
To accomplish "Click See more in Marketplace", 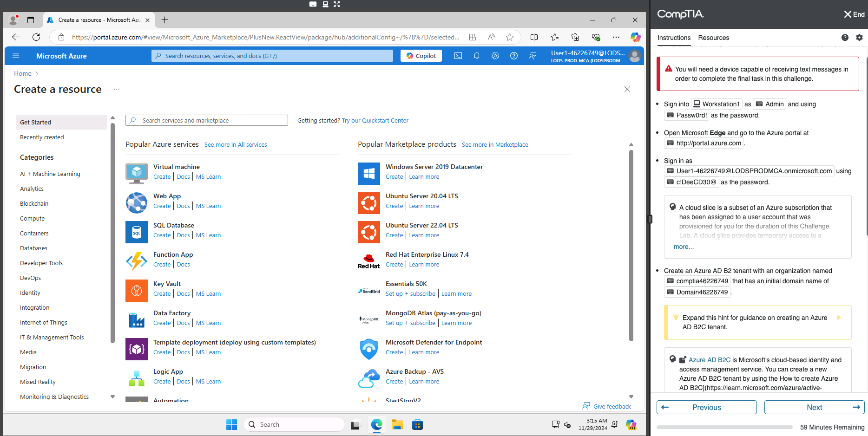I will click(x=495, y=145).
